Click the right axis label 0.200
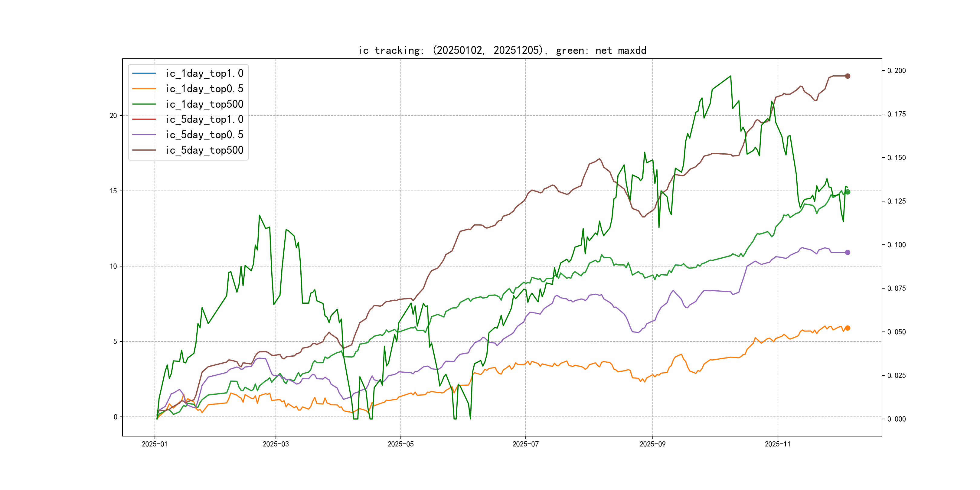This screenshot has width=980, height=490. tap(896, 70)
